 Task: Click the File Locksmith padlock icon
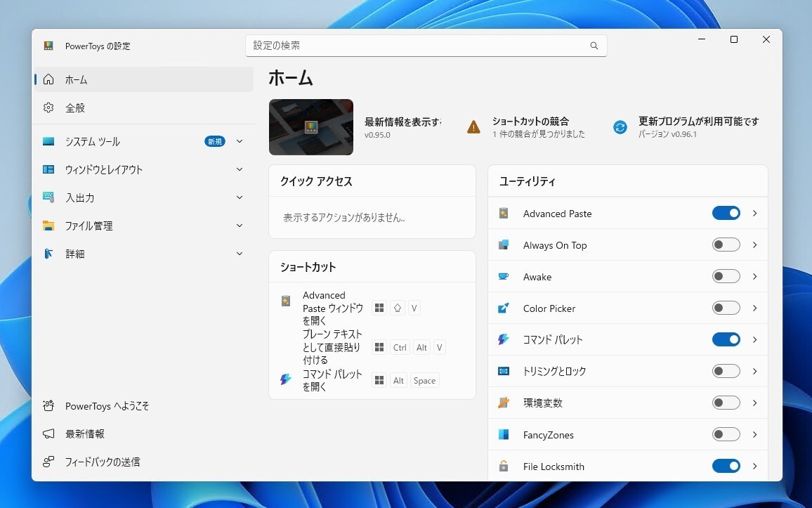[x=504, y=467]
